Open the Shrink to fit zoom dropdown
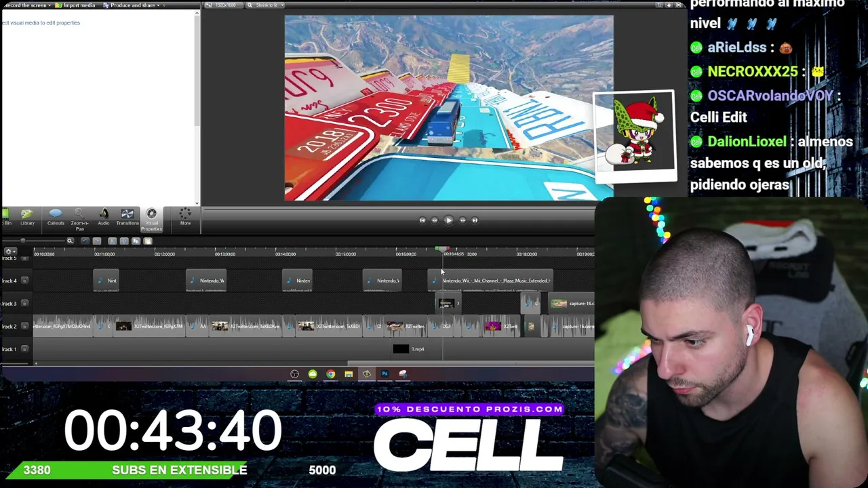The image size is (868, 488). click(266, 5)
